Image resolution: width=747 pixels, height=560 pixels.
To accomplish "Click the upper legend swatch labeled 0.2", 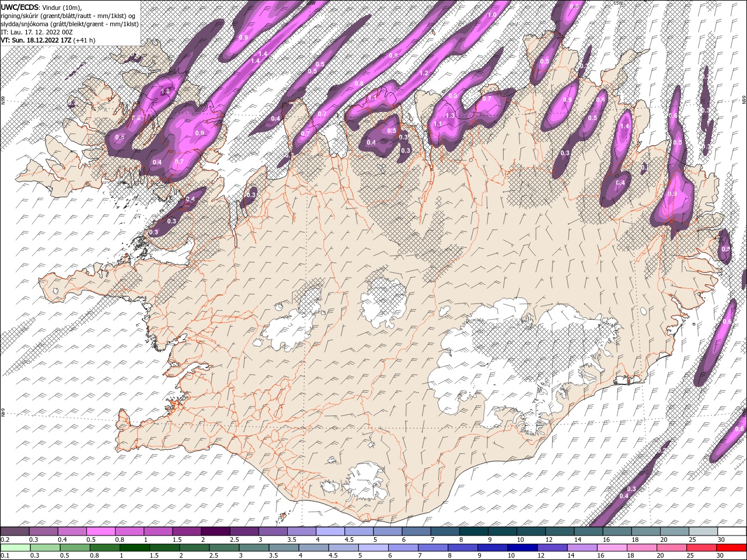I will click(15, 531).
